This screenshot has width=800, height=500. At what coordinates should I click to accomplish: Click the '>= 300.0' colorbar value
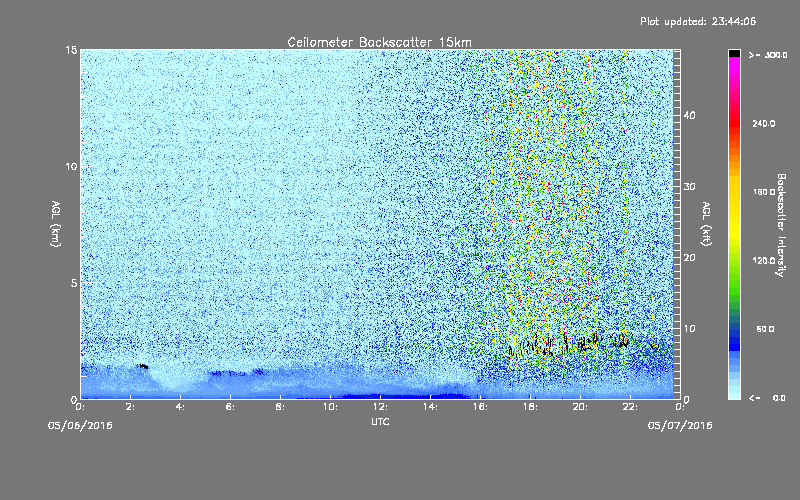pyautogui.click(x=768, y=55)
